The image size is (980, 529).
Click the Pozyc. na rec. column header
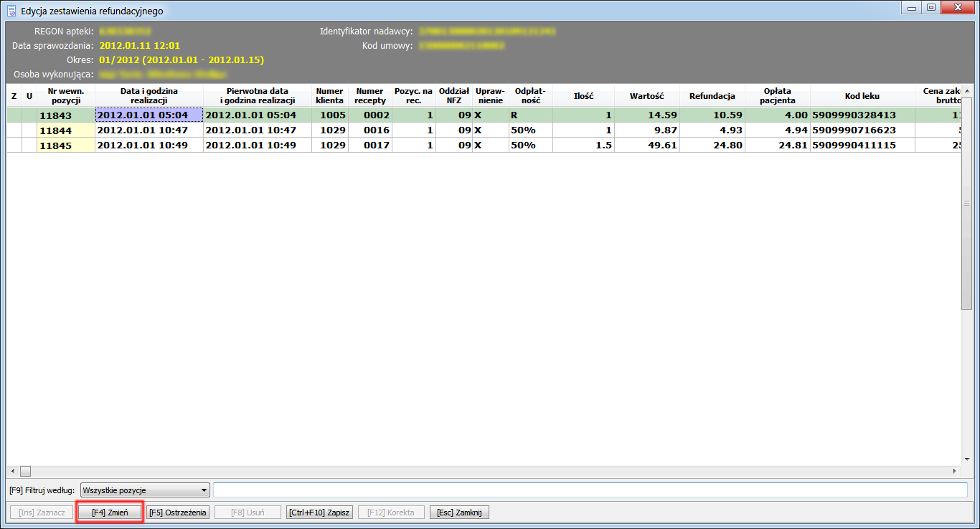click(x=414, y=96)
